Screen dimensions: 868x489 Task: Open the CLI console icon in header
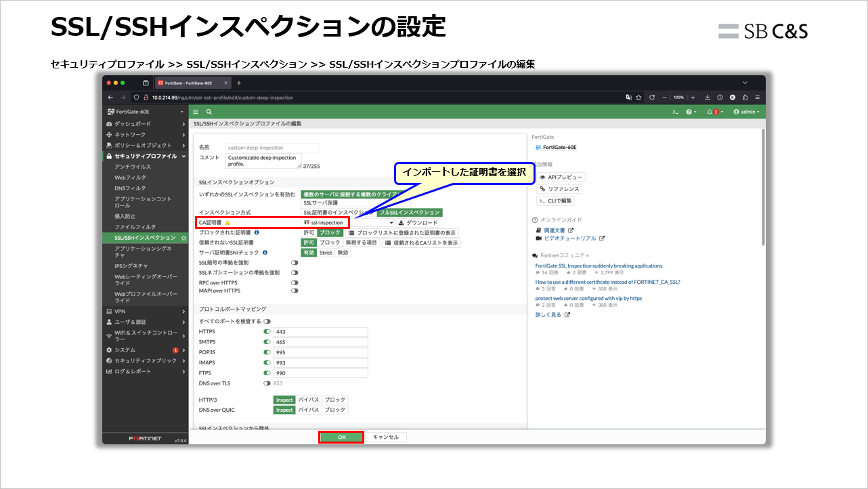[675, 112]
